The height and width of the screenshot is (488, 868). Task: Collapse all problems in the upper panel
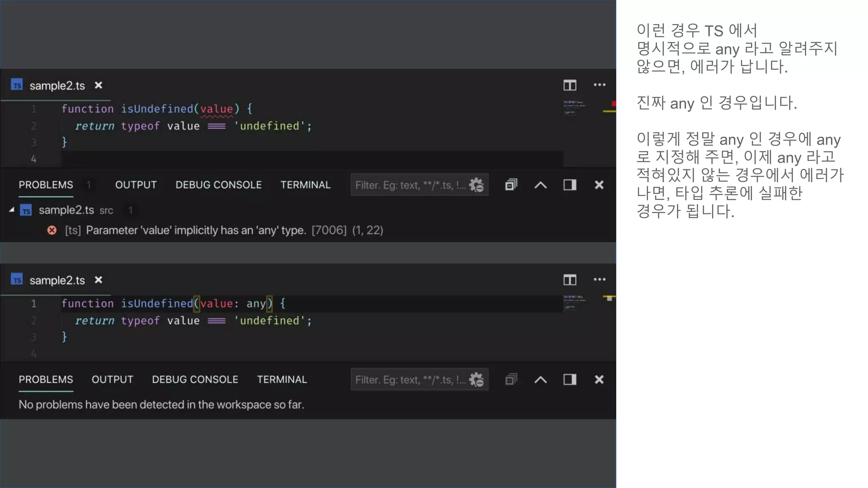coord(511,185)
